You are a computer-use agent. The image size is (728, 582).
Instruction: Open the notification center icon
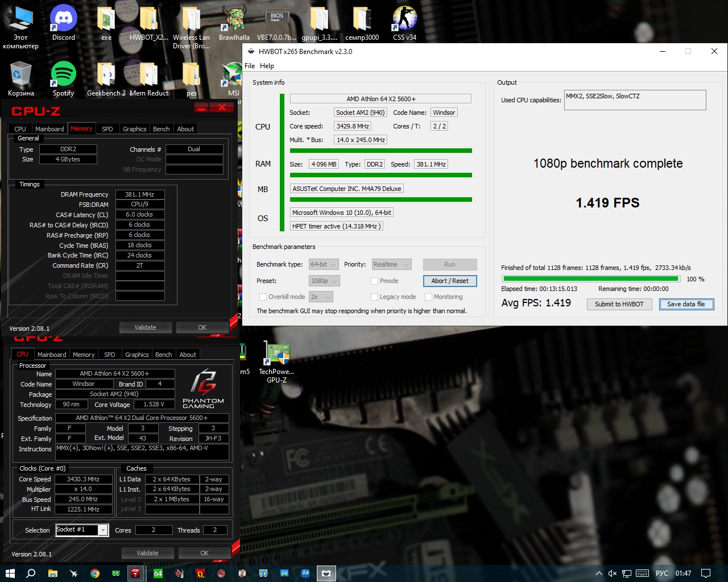706,573
